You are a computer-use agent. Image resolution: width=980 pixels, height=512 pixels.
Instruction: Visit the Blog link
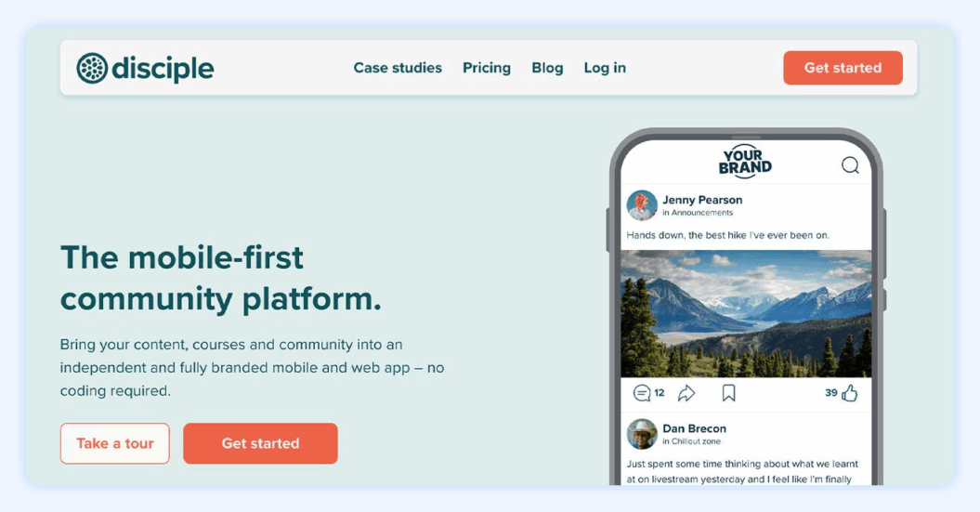pyautogui.click(x=547, y=68)
